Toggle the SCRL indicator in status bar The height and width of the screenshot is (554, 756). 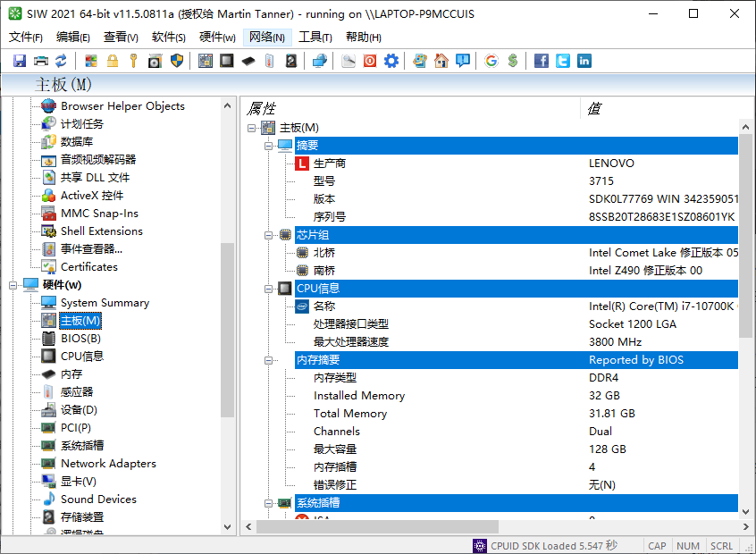pos(721,545)
